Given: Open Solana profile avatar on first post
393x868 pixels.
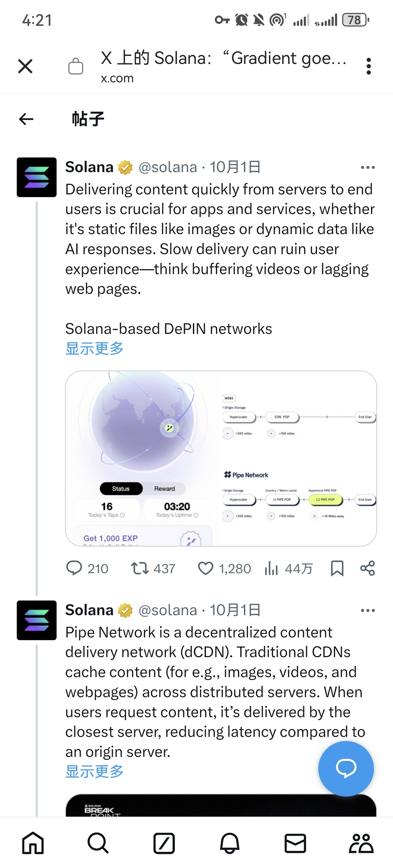Looking at the screenshot, I should click(37, 177).
